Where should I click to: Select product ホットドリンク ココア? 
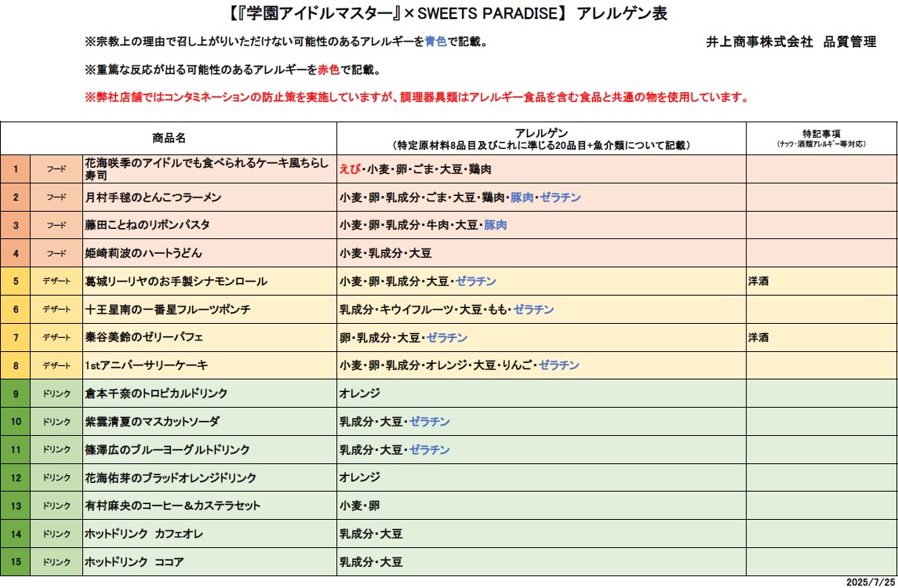[209, 562]
